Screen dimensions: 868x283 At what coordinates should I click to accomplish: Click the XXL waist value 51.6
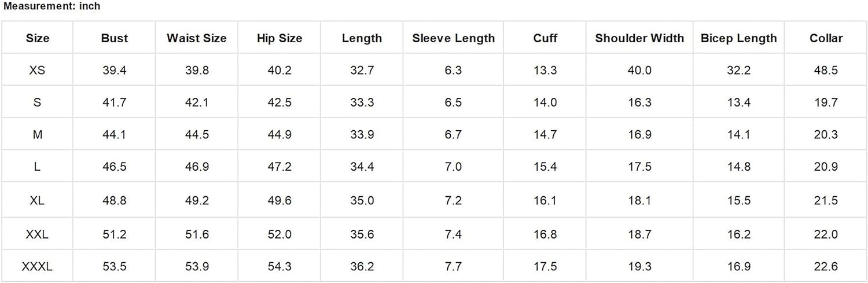(x=196, y=234)
